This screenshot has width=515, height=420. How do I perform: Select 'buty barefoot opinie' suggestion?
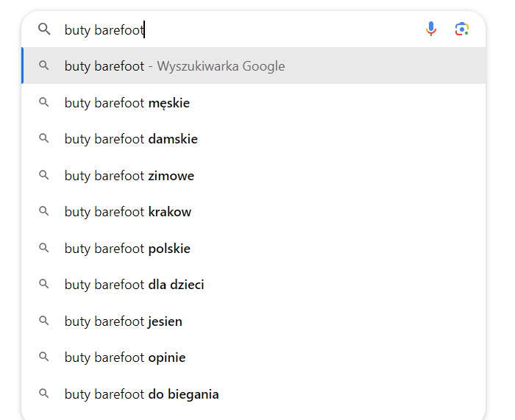point(254,357)
